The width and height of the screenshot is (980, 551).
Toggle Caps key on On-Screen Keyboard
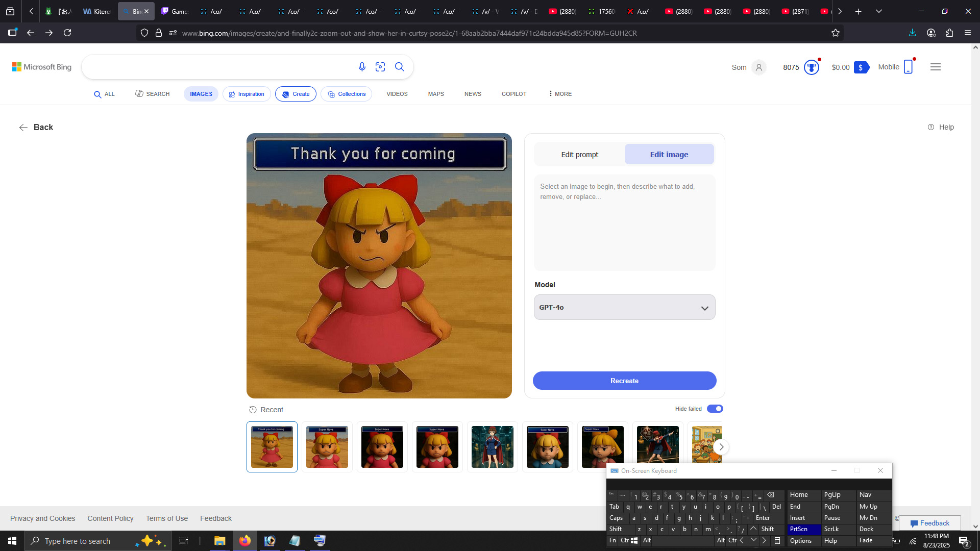[616, 518]
